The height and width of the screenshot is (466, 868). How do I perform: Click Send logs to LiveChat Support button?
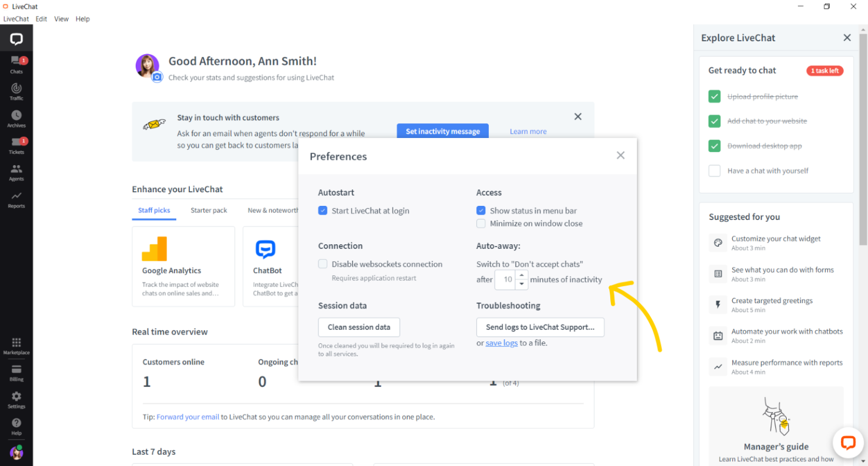[x=540, y=327]
